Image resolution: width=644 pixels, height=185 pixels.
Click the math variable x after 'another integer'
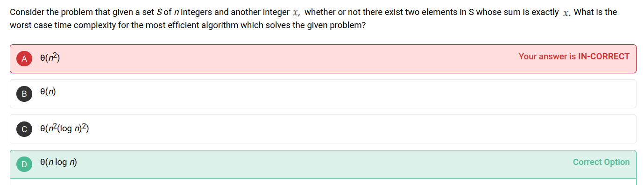point(295,13)
